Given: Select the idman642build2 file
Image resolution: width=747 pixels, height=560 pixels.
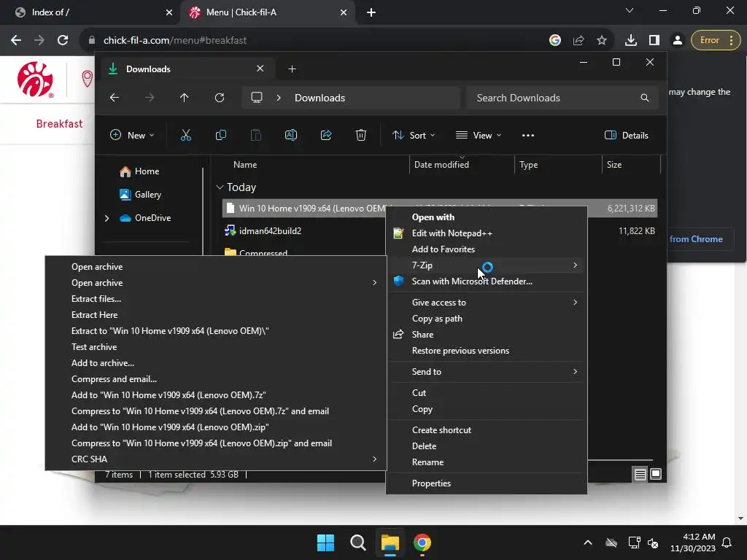Looking at the screenshot, I should point(270,231).
